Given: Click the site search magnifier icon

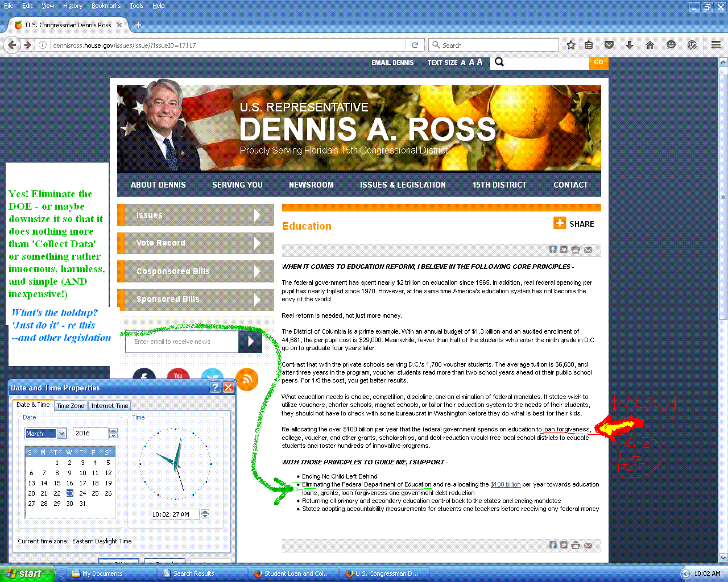Looking at the screenshot, I should 499,62.
